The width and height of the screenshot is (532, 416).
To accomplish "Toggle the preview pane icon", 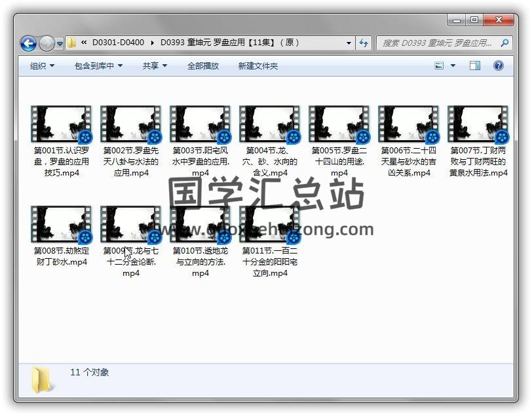I will pyautogui.click(x=475, y=66).
